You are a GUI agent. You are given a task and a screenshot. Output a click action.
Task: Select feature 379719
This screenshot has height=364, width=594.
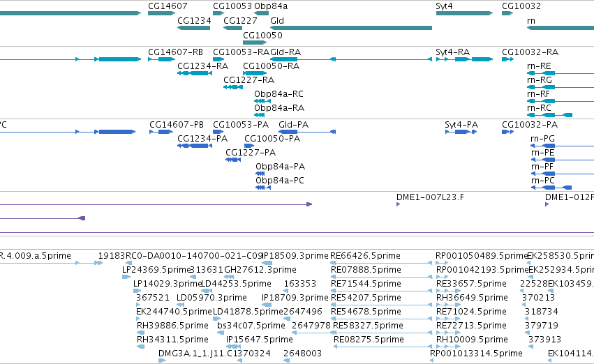click(542, 326)
